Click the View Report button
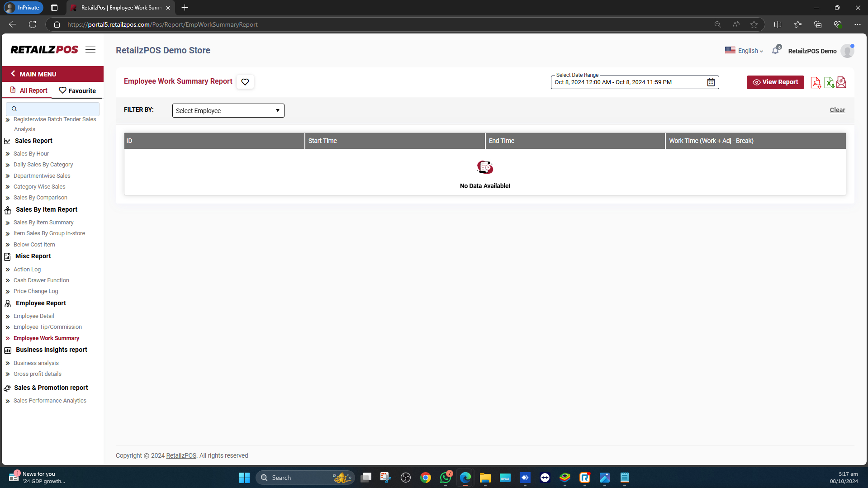Image resolution: width=868 pixels, height=488 pixels. (775, 82)
